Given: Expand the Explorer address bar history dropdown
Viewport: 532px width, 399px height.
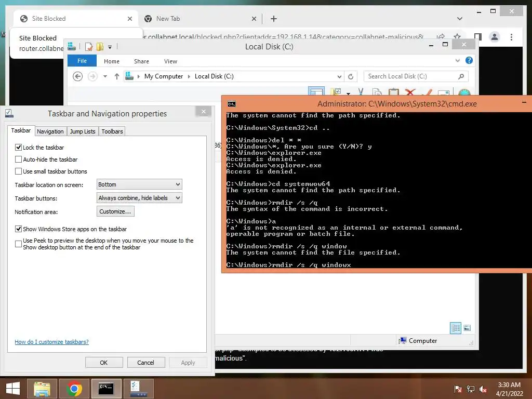Looking at the screenshot, I should tap(339, 77).
